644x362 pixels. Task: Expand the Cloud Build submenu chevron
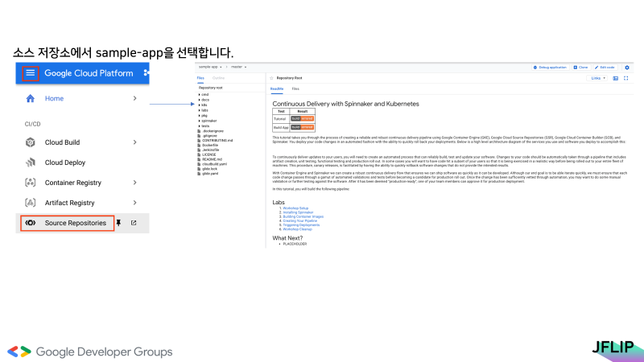pos(134,142)
